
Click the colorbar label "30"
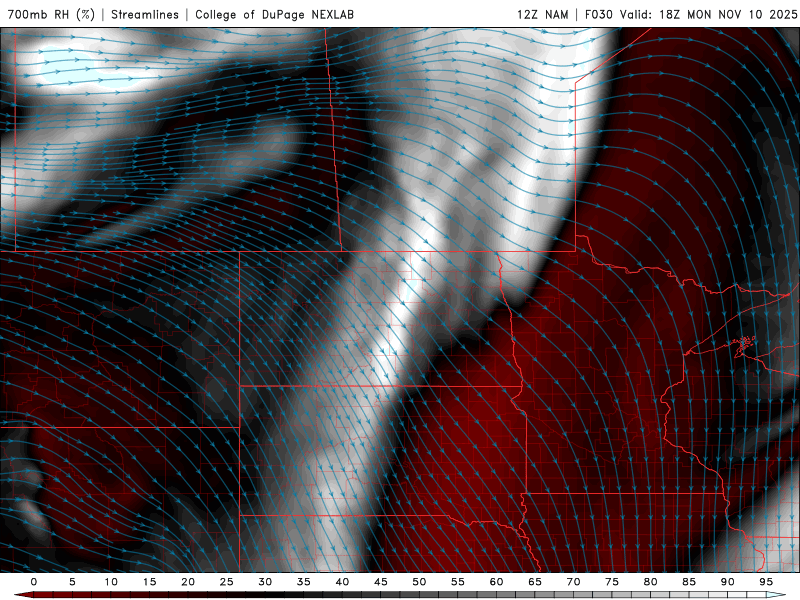click(265, 582)
